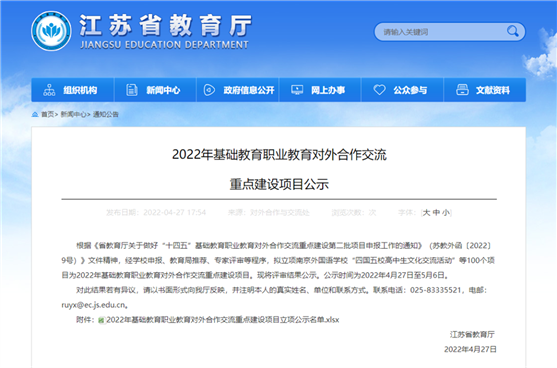Click the magnifier search icon
The image size is (557, 368).
click(x=513, y=32)
